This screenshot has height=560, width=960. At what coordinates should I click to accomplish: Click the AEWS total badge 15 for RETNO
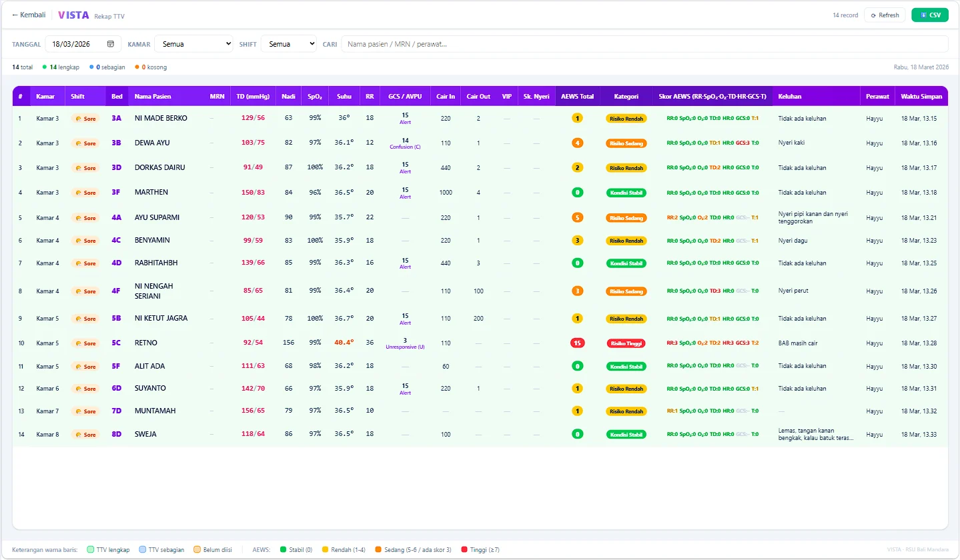[x=577, y=343]
